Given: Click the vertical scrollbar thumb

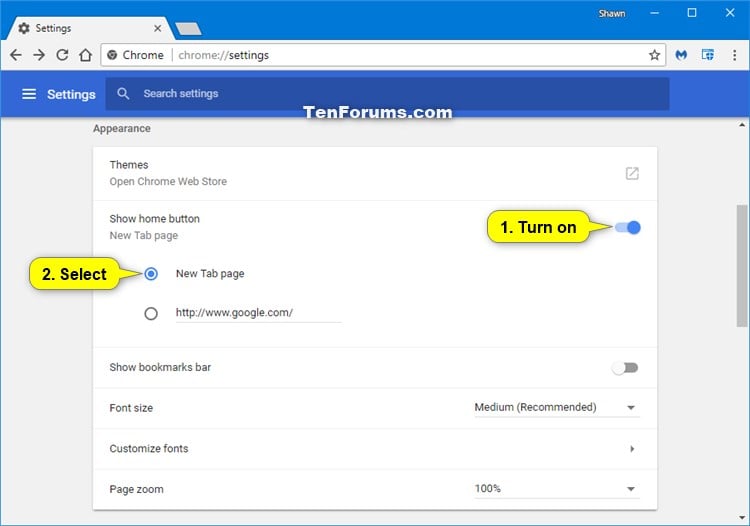Looking at the screenshot, I should pos(742,266).
